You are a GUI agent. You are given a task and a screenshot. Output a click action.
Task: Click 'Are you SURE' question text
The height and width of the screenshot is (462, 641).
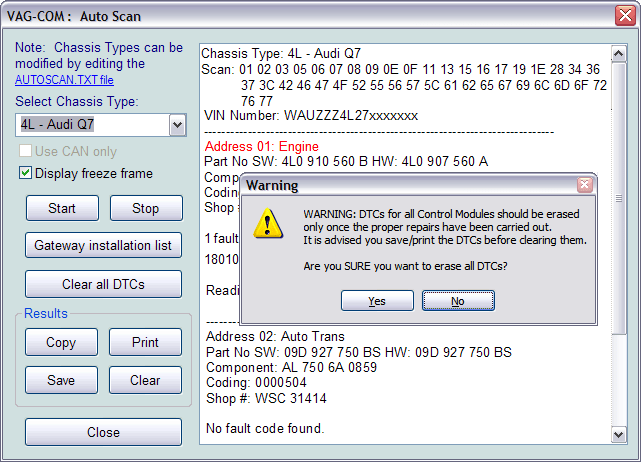(x=405, y=266)
